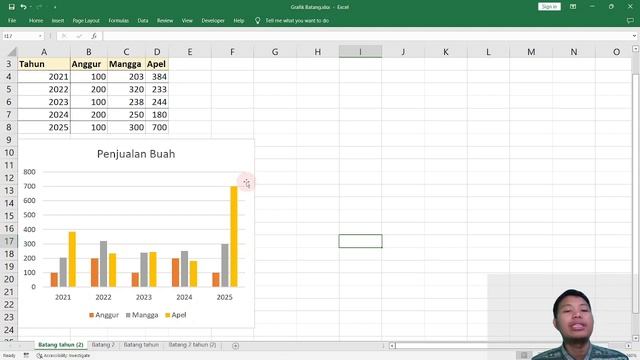Switch to Batang 2 tahun (2) sheet tab
640x360 pixels.
click(192, 345)
